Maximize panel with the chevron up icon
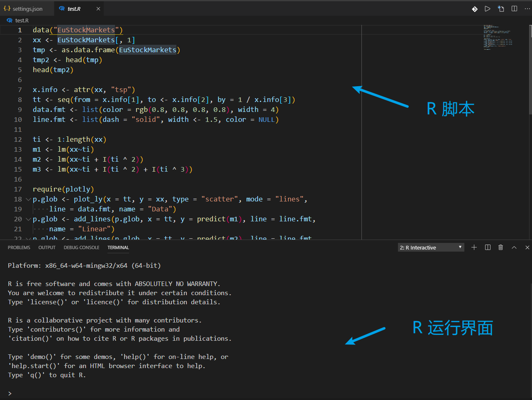Screen dimensions: 532x400 click(x=514, y=247)
